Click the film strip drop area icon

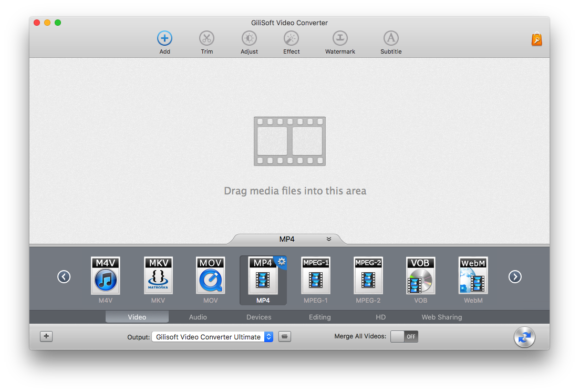tap(290, 141)
